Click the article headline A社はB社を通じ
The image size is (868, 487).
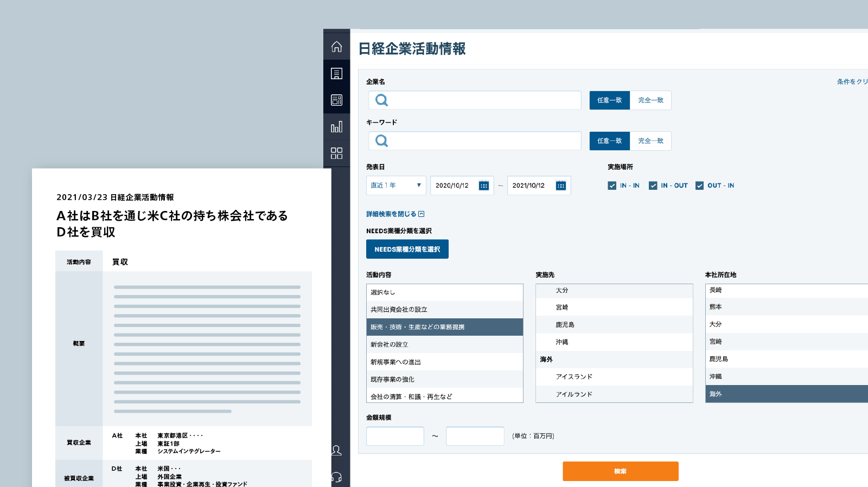tap(173, 224)
